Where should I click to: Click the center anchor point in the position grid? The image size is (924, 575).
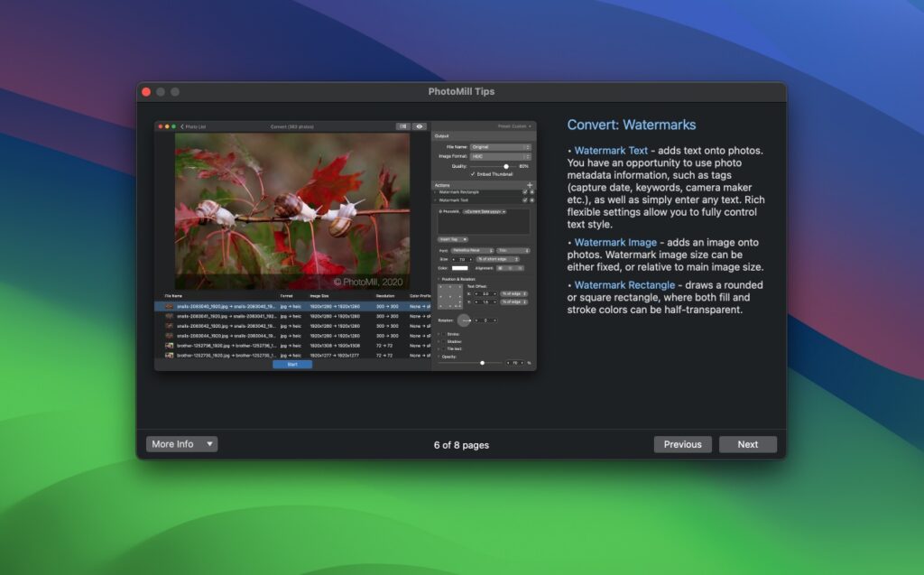click(x=449, y=296)
